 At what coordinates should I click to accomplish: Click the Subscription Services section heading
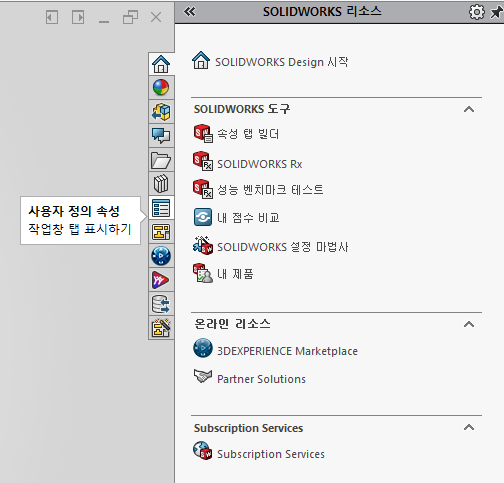(248, 428)
